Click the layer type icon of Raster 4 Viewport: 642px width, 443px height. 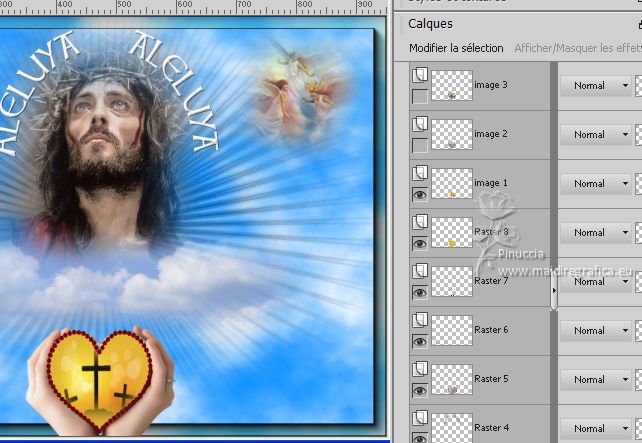tap(420, 418)
